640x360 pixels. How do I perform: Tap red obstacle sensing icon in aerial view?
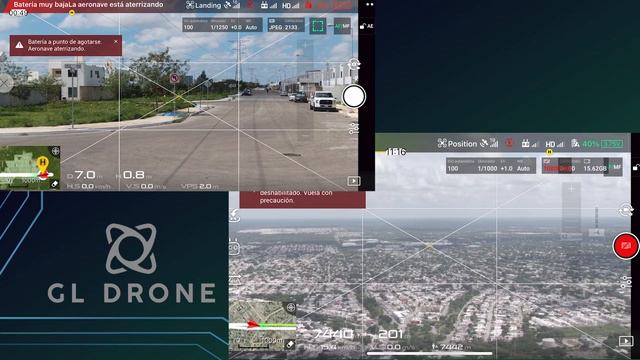point(509,143)
